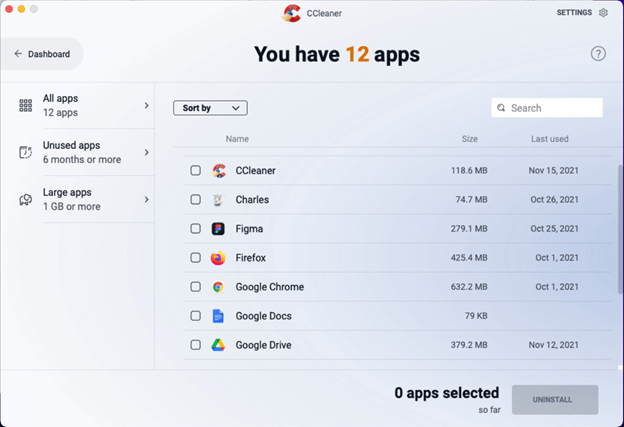The width and height of the screenshot is (624, 427).
Task: Click the CCleaner size 118.6 MB
Action: pos(469,170)
